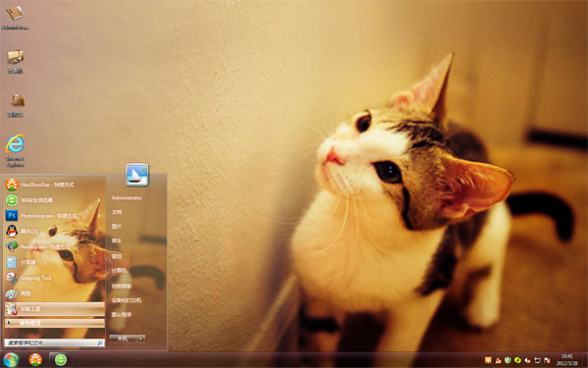
Task: Show Photoshop jump list arrow
Action: point(99,216)
